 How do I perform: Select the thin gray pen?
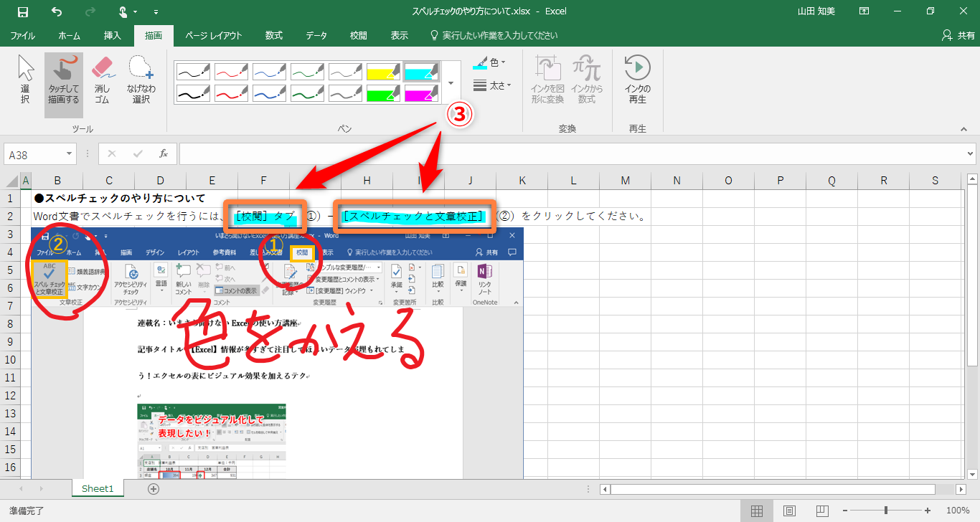[345, 72]
